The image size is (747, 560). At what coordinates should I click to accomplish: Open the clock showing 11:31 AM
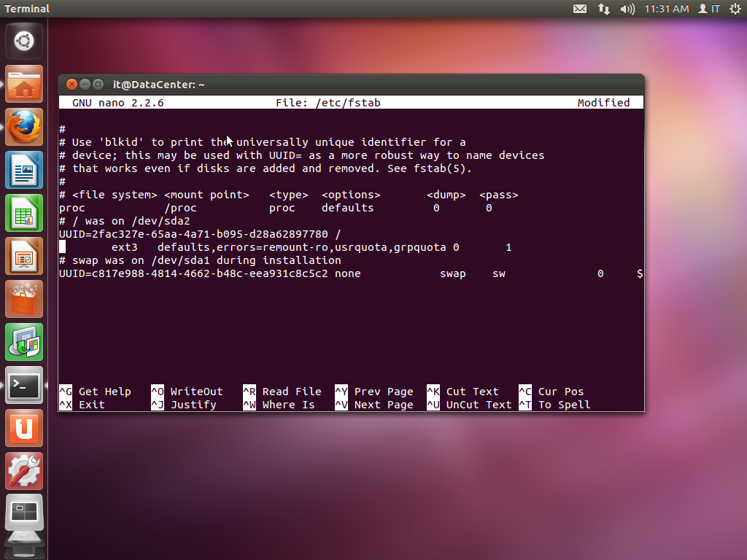[667, 9]
